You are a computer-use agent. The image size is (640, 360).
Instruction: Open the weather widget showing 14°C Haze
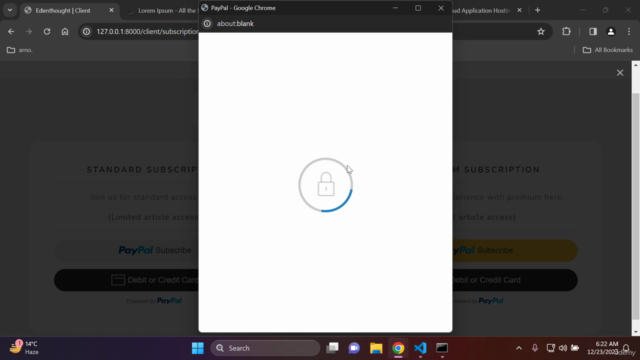click(x=24, y=348)
